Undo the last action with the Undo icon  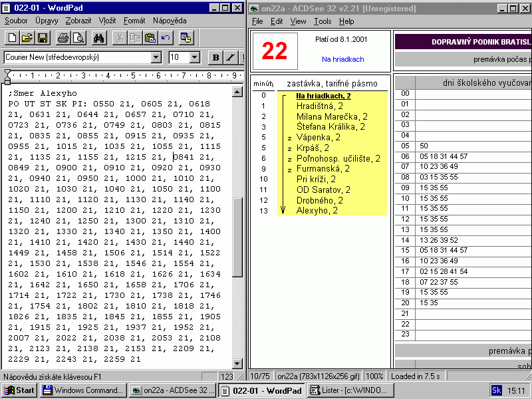pyautogui.click(x=166, y=38)
